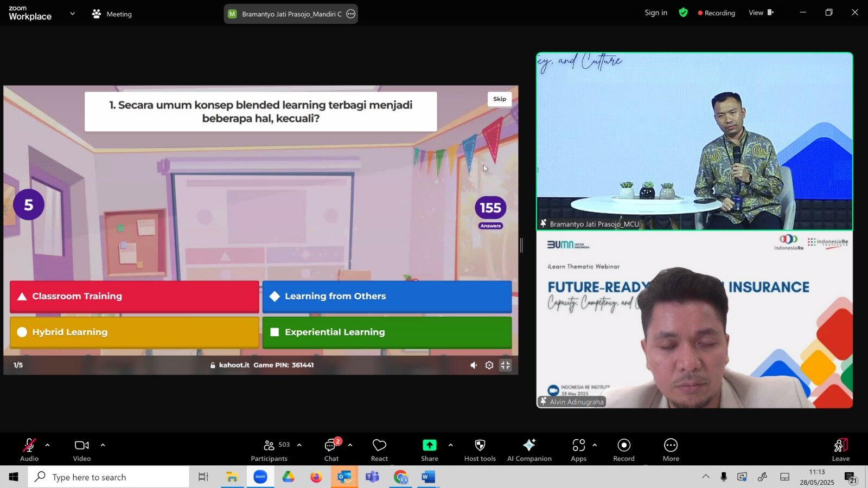Screen dimensions: 868x488
Task: Open Kahoot settings gear icon
Action: click(x=489, y=365)
